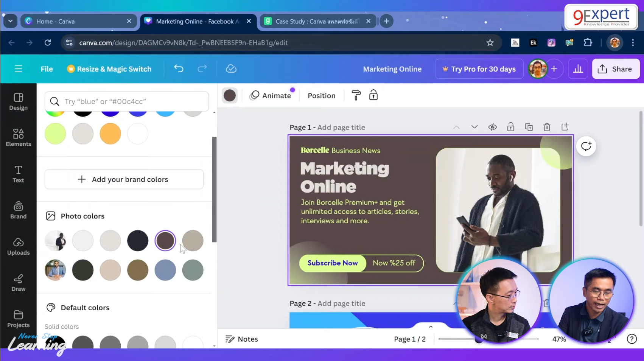The width and height of the screenshot is (644, 361).
Task: Click the Add your brand colors button
Action: 124,179
